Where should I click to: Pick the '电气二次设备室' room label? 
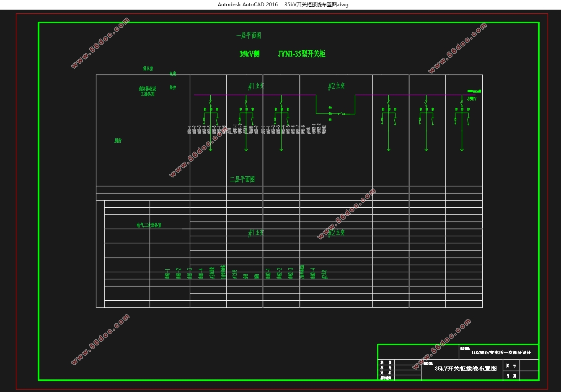(149, 225)
